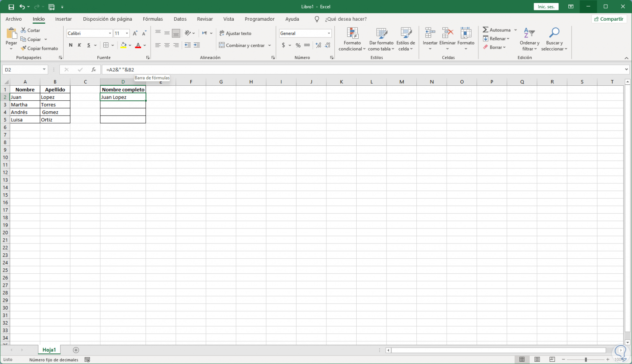The image size is (632, 364).
Task: Select the center align icon
Action: 167,45
